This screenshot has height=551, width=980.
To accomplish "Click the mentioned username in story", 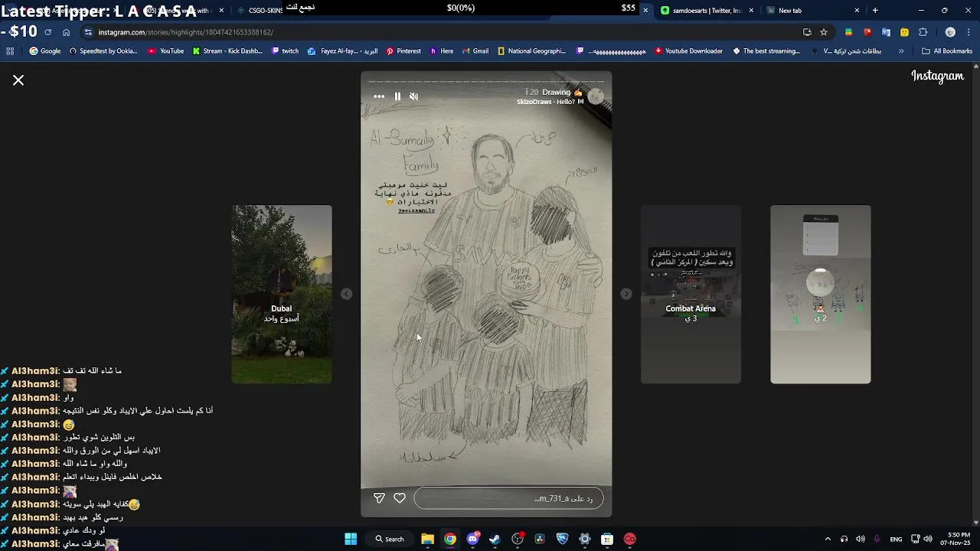I will click(416, 210).
